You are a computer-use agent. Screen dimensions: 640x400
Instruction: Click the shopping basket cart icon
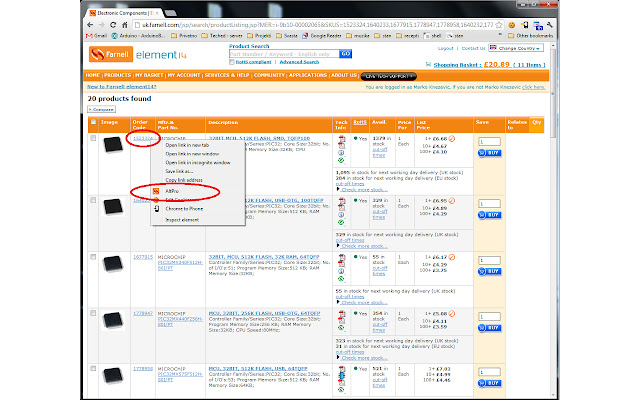point(428,64)
